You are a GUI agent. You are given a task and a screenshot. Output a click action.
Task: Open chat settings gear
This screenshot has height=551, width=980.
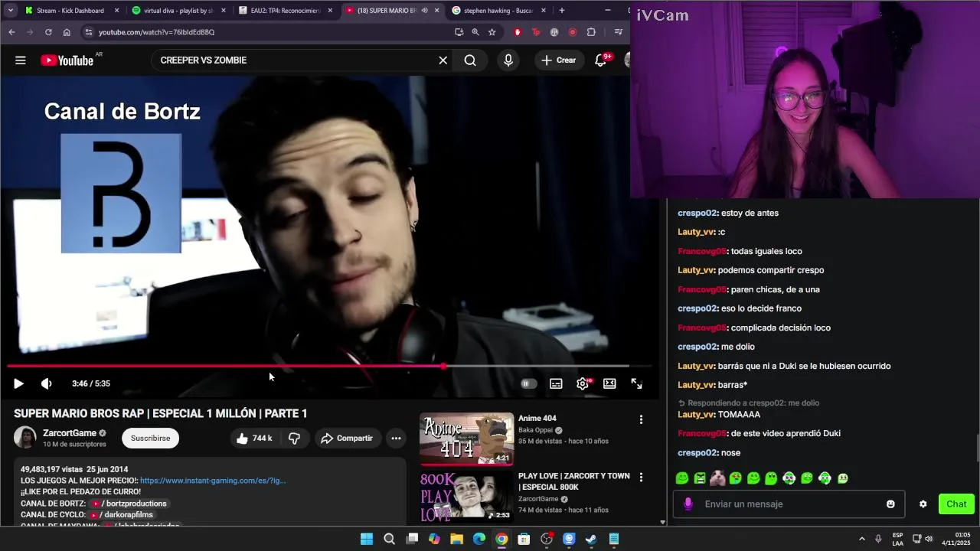[923, 504]
